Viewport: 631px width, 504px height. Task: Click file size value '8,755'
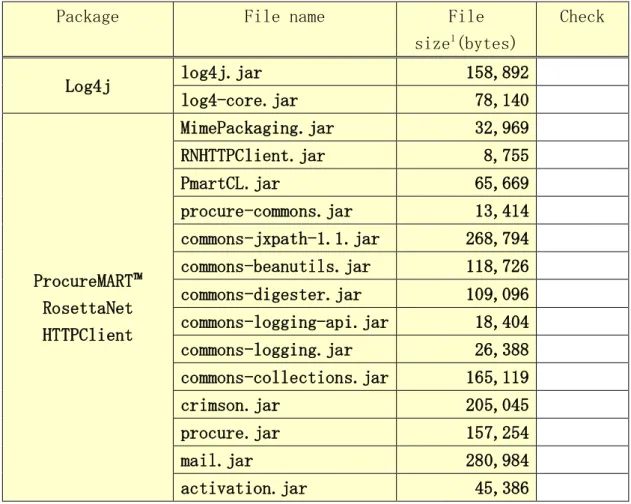coord(506,156)
